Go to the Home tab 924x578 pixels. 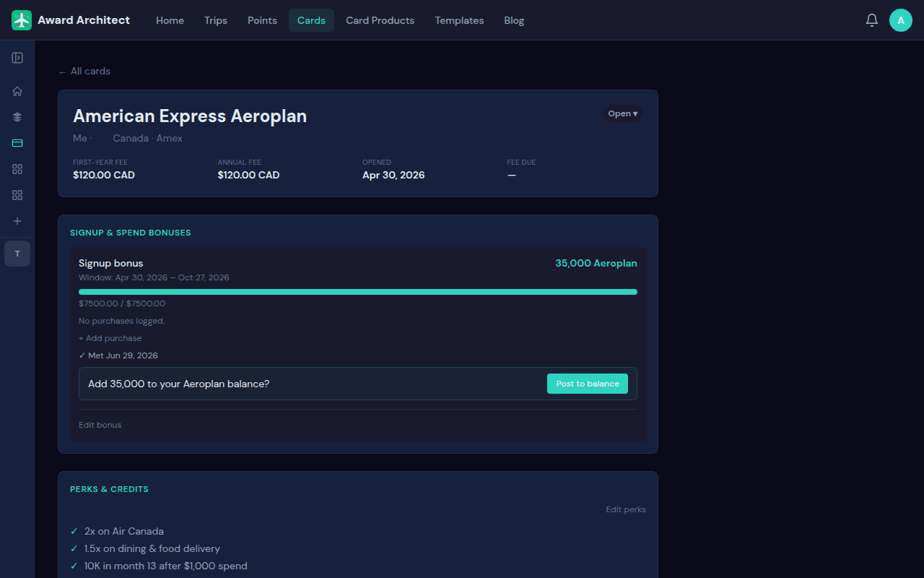(x=170, y=20)
